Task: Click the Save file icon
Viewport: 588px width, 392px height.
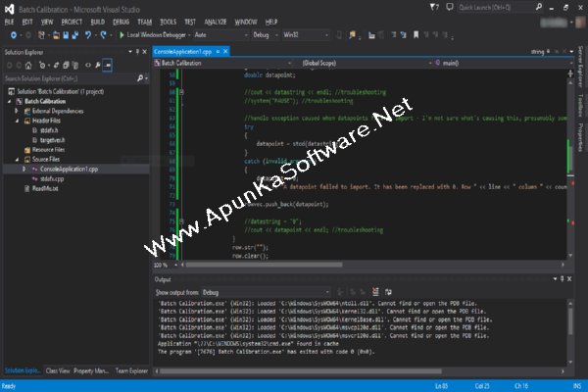Action: [x=66, y=35]
